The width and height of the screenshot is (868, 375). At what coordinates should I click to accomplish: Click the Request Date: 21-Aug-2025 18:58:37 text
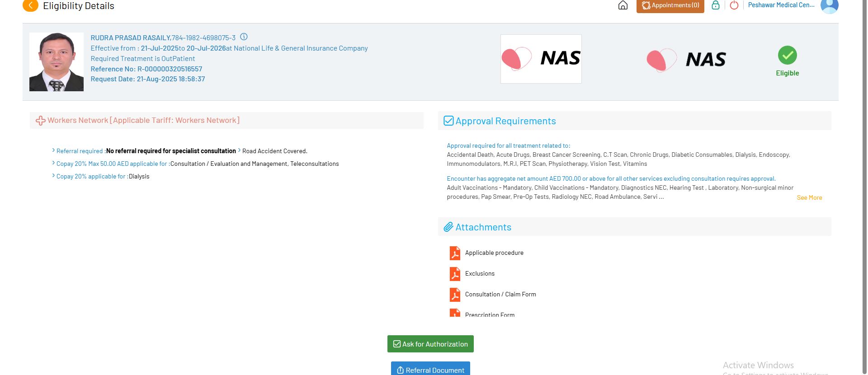tap(148, 79)
